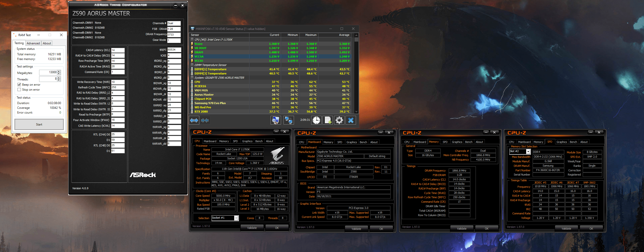Click HWiNFO collapse columns inward-arrows icon
The image size is (644, 252).
(x=205, y=121)
